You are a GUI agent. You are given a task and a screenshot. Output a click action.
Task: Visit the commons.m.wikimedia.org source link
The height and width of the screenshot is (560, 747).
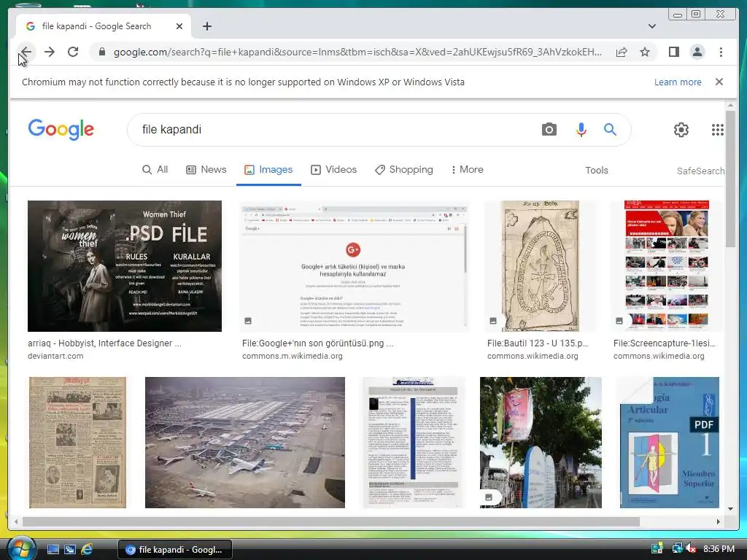pyautogui.click(x=292, y=356)
